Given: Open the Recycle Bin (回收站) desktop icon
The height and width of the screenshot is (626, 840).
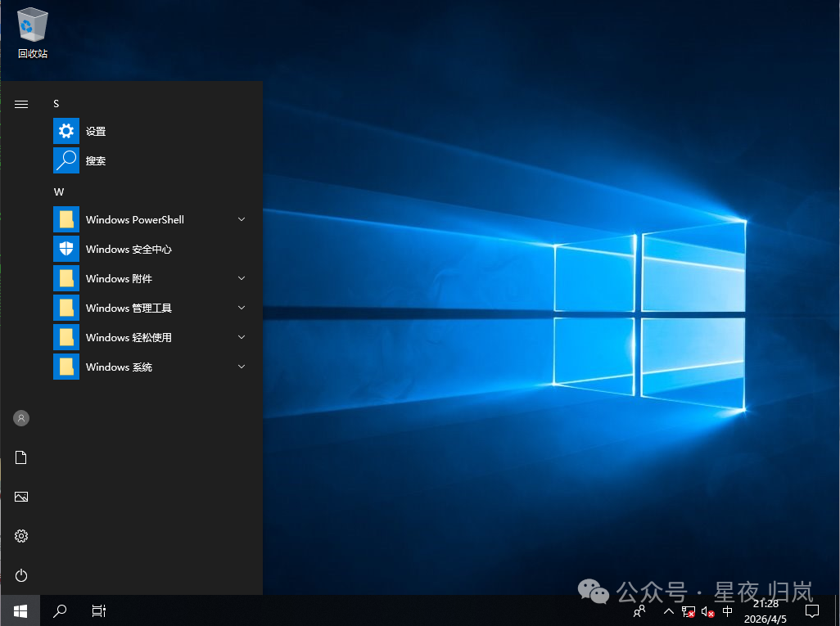Looking at the screenshot, I should point(33,34).
